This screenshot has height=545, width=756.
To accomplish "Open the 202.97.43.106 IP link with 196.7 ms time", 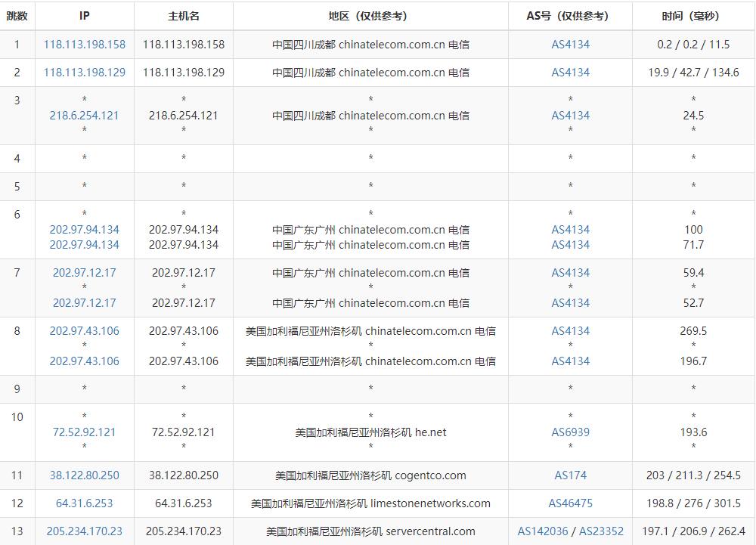I will [x=85, y=361].
